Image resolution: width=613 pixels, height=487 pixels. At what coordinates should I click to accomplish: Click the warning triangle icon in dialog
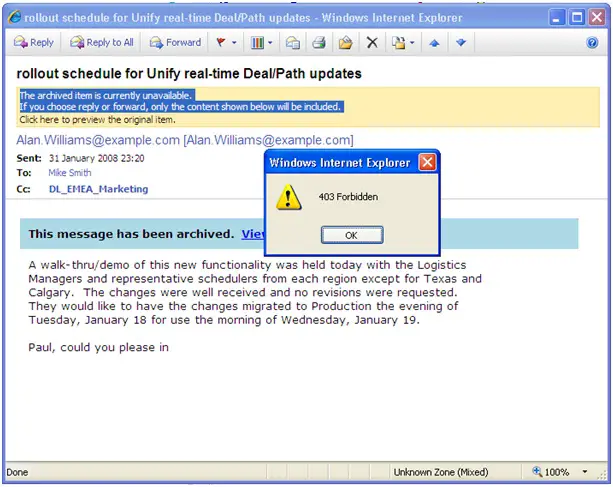(x=289, y=197)
